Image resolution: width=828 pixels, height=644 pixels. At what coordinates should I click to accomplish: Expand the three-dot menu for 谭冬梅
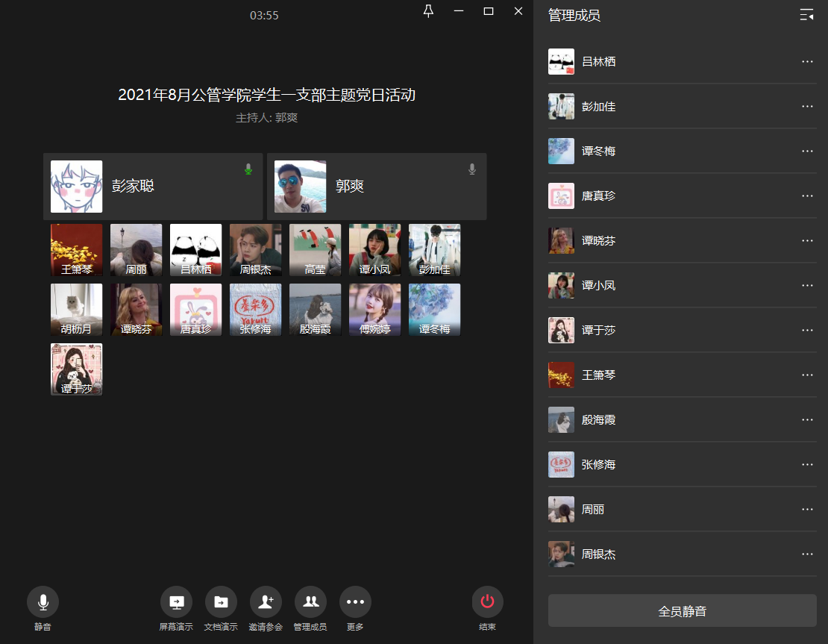pos(807,151)
